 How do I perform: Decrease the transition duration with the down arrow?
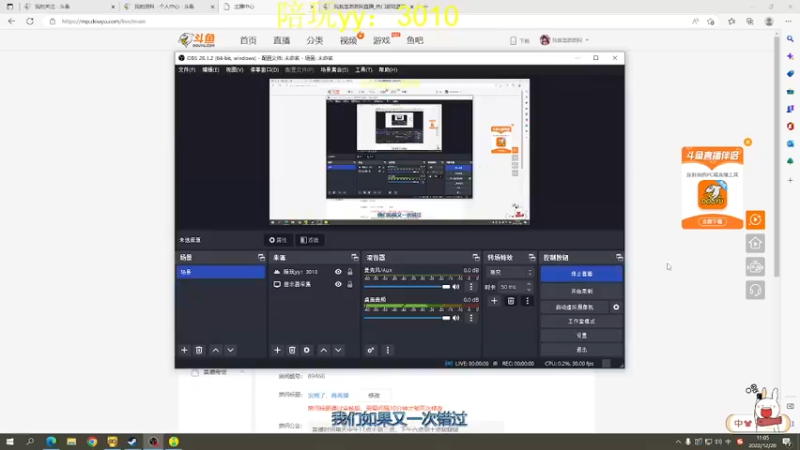529,290
